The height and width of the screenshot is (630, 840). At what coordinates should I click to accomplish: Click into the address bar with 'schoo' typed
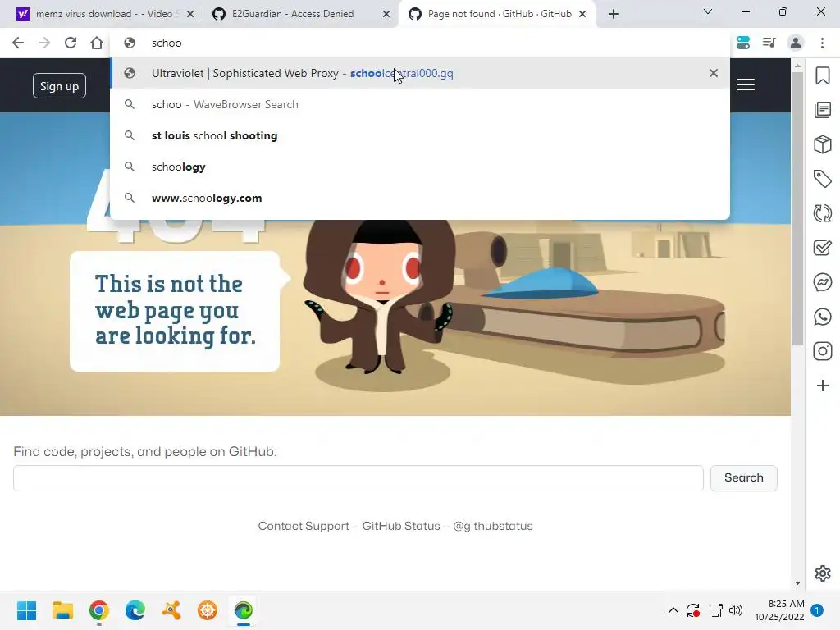pos(419,43)
